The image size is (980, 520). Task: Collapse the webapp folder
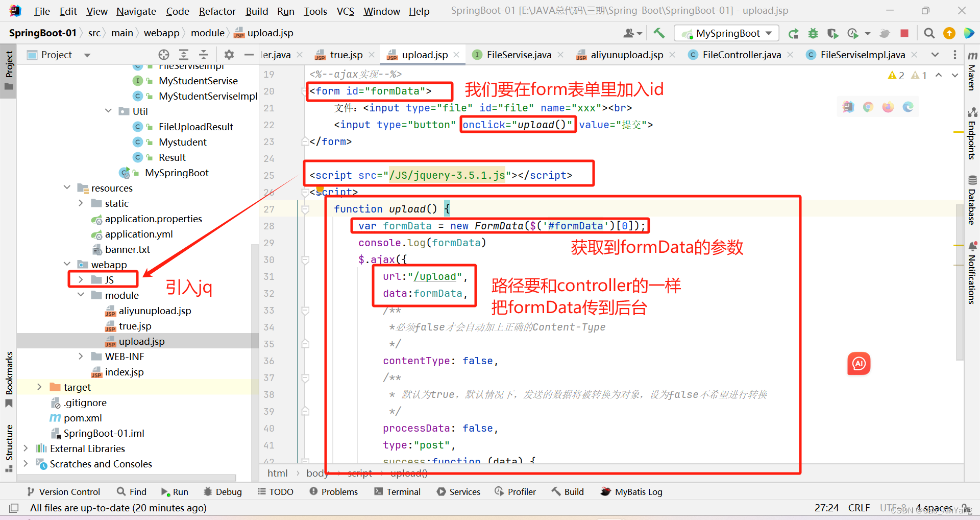pos(67,264)
